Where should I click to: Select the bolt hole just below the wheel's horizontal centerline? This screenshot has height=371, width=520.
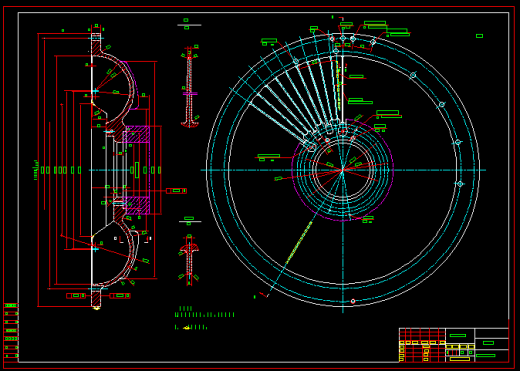coord(460,184)
